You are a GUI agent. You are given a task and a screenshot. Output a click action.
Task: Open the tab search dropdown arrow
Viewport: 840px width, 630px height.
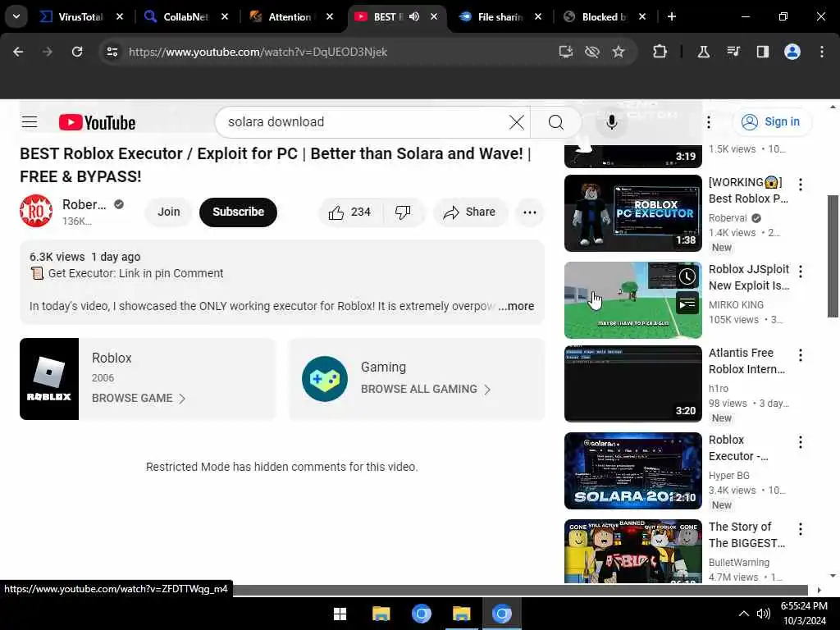pyautogui.click(x=16, y=16)
